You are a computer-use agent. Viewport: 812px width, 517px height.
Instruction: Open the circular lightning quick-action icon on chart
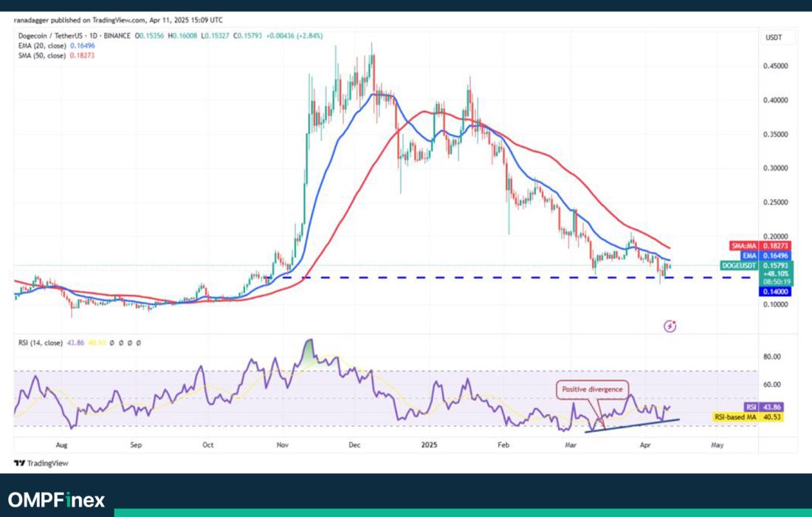click(668, 325)
